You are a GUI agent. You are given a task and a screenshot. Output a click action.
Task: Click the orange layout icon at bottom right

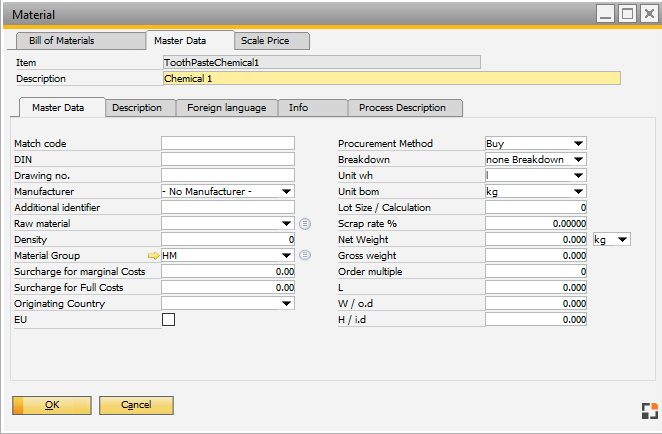click(x=649, y=410)
